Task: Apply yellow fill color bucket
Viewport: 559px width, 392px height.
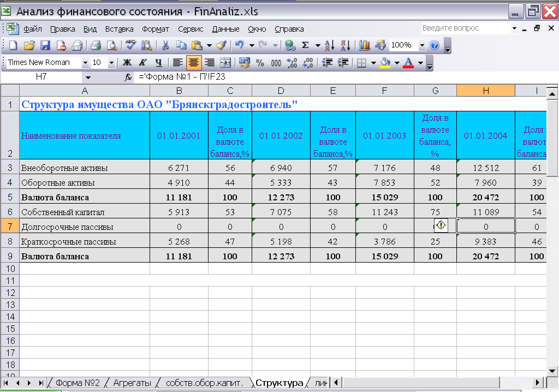Action: (385, 63)
